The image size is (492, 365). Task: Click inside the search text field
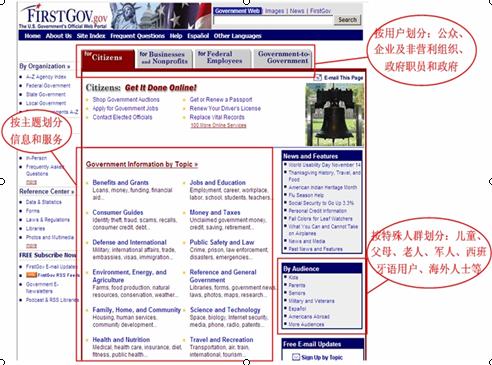point(273,20)
